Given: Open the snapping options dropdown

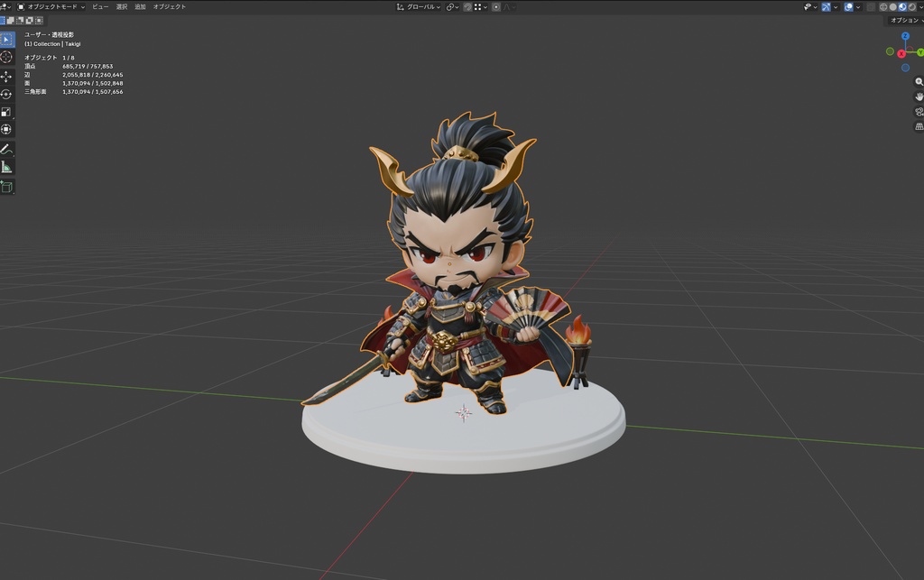Looking at the screenshot, I should [481, 7].
